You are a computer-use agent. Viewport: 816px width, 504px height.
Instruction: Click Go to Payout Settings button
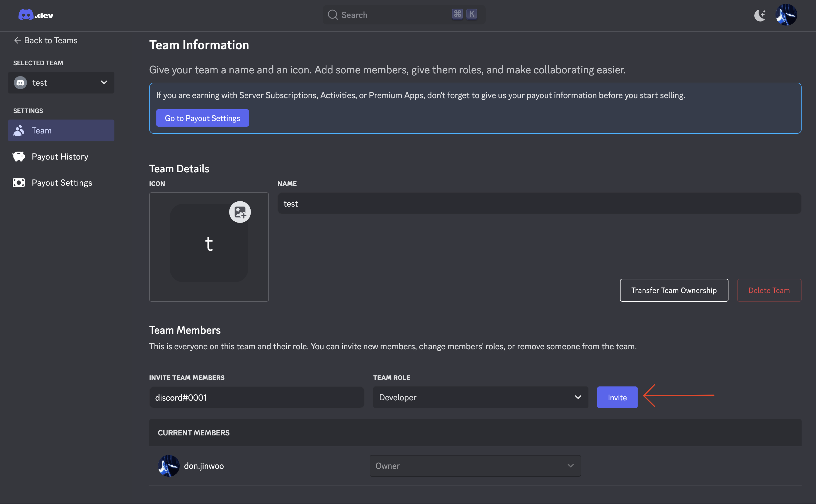pos(202,118)
